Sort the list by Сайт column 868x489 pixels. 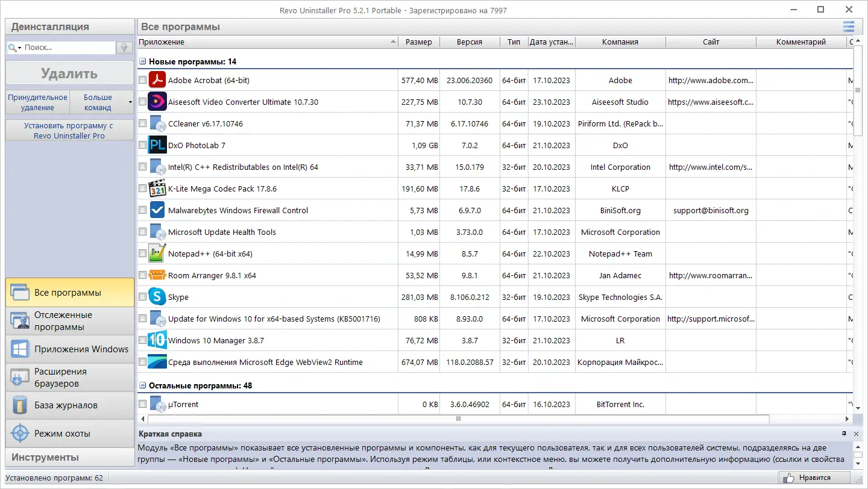[711, 42]
